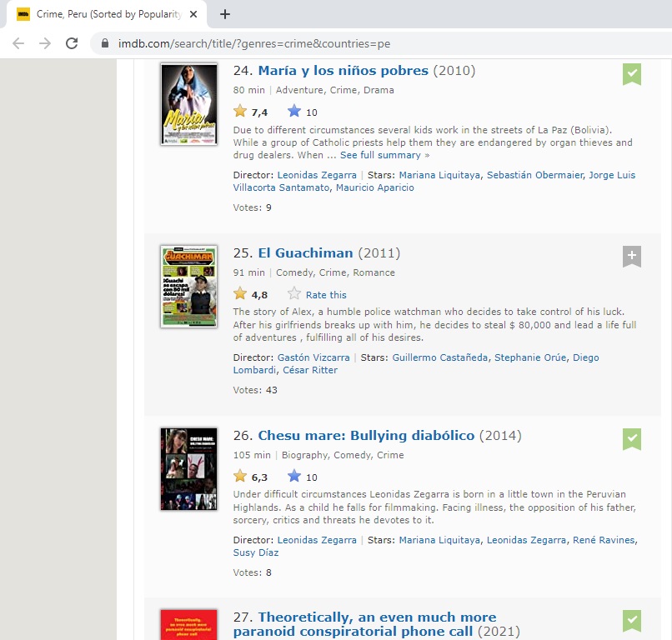The height and width of the screenshot is (640, 672).
Task: Open Jorge Luis Villacorta Santamato page
Action: click(434, 181)
